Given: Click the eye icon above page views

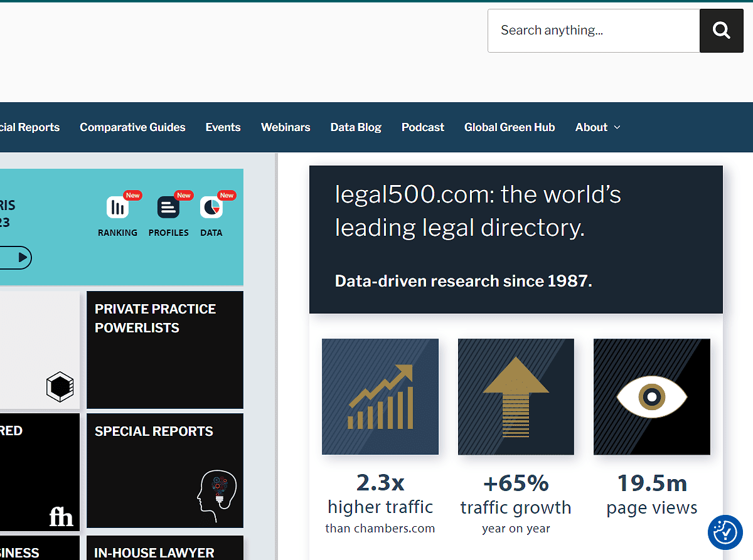Looking at the screenshot, I should pos(651,396).
